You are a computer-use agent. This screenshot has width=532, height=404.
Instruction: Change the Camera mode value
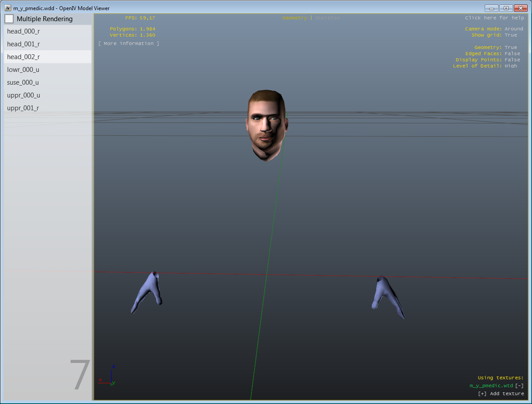[x=513, y=29]
